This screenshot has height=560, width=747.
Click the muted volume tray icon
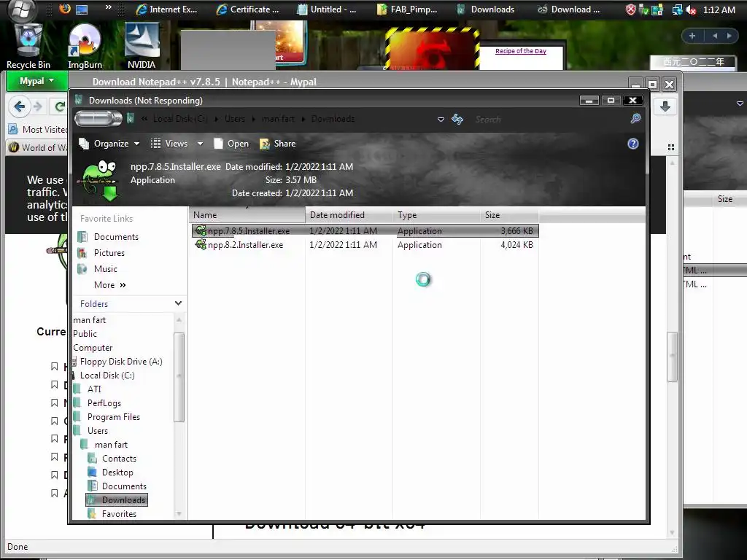coord(692,10)
